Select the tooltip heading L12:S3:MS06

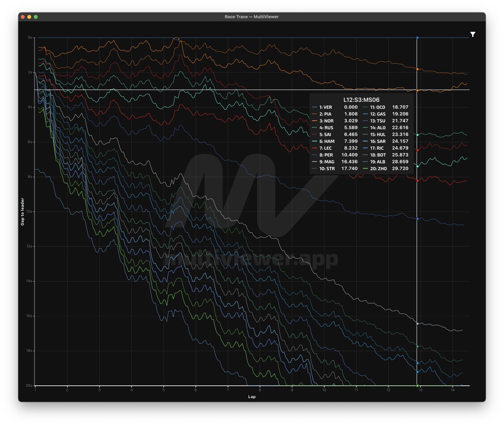tap(361, 100)
